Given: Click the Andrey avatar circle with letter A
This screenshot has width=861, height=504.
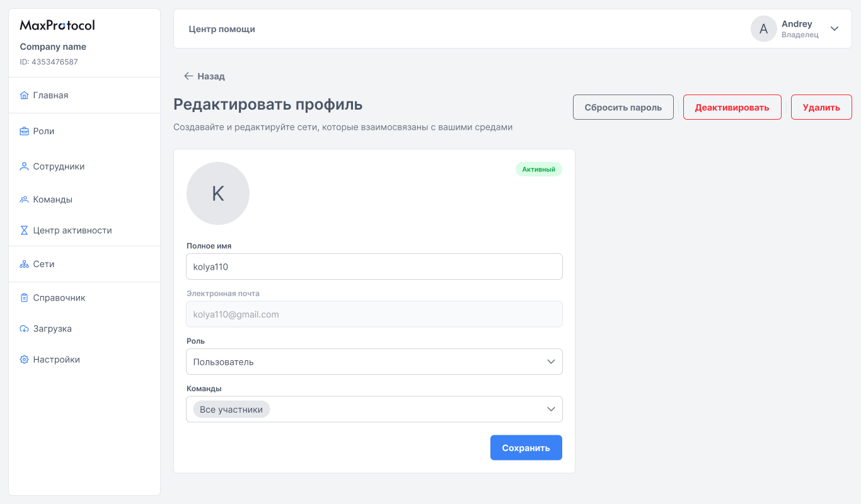Looking at the screenshot, I should (x=763, y=29).
